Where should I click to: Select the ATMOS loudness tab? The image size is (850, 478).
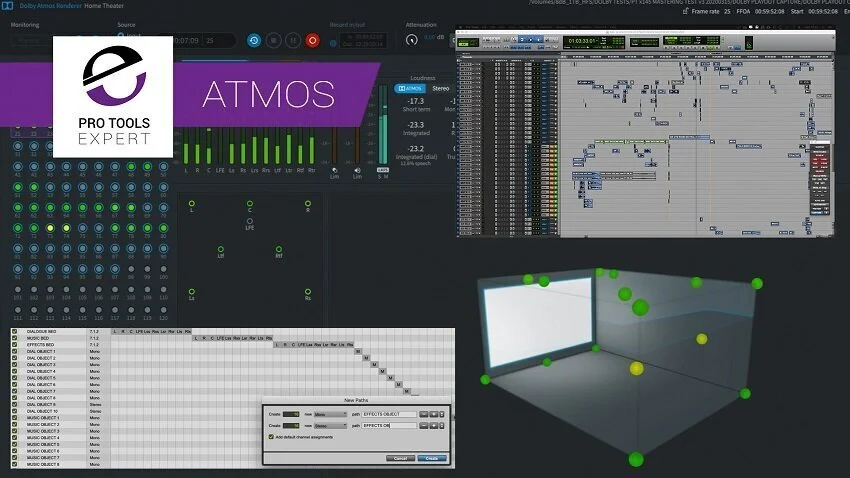pos(410,88)
